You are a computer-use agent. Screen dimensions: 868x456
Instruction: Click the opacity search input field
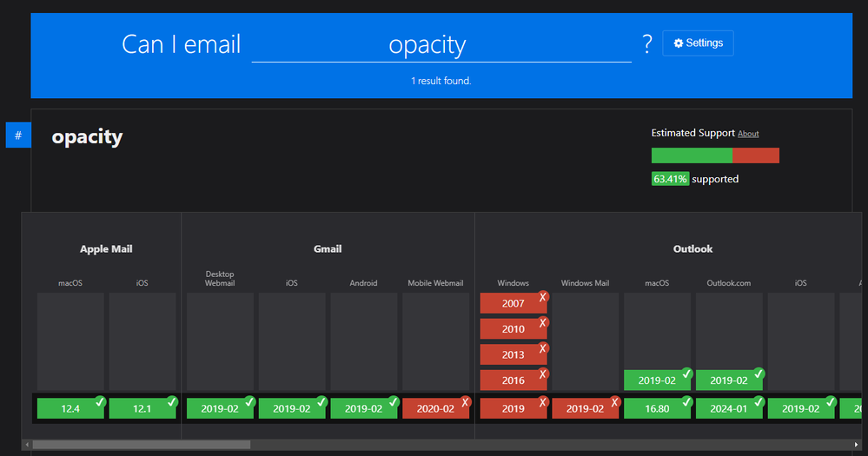[x=441, y=45]
